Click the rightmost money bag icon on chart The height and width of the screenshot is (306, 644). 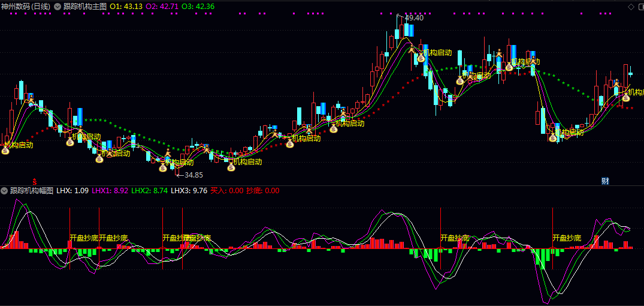pyautogui.click(x=625, y=97)
